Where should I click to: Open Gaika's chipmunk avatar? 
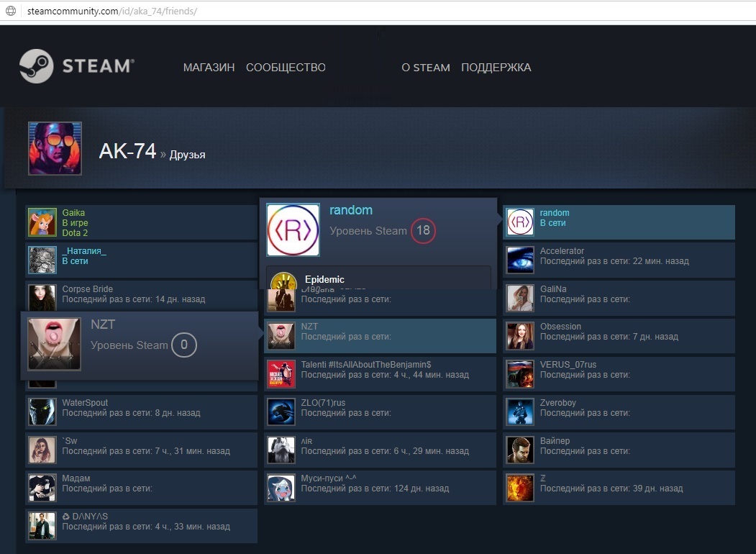(x=42, y=222)
